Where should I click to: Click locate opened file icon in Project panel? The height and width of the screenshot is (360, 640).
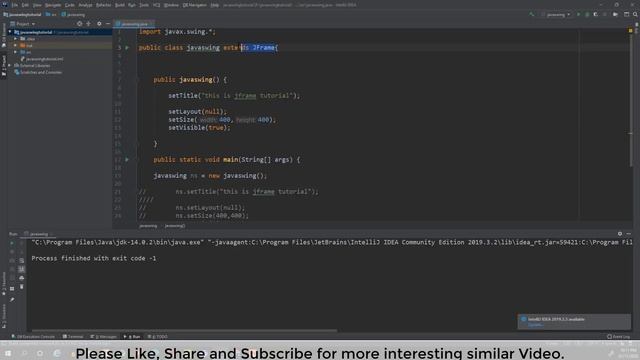pos(80,24)
